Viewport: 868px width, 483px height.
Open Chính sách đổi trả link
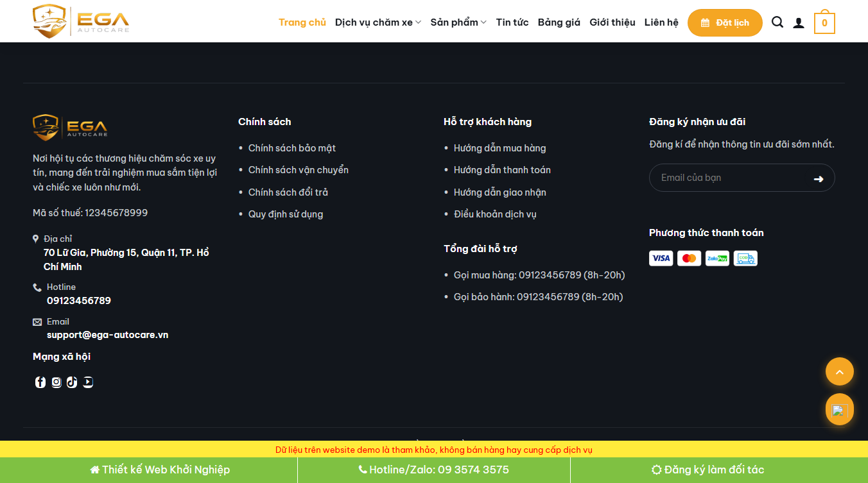click(288, 192)
